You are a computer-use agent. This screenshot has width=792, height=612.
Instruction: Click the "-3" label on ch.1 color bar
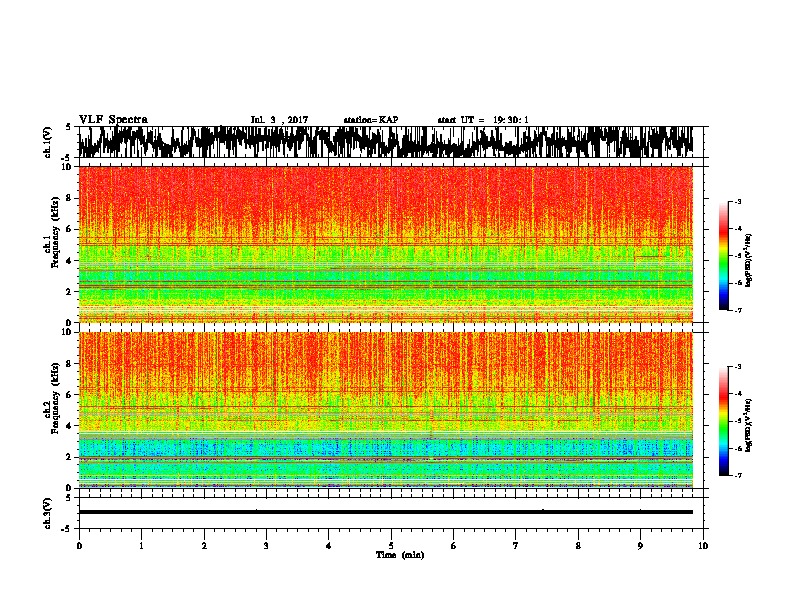[737, 201]
